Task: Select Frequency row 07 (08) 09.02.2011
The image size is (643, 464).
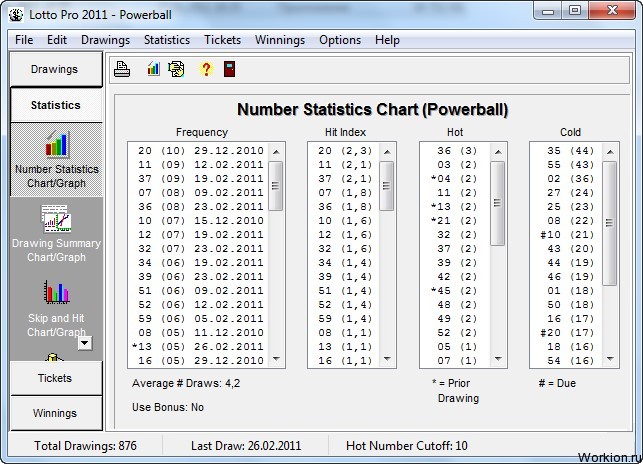Action: point(199,192)
